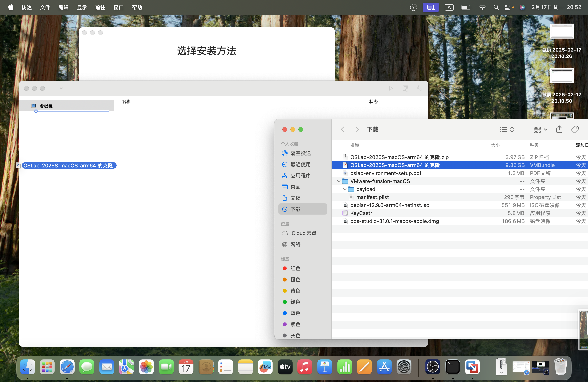The width and height of the screenshot is (588, 382).
Task: Click the Finder tags icon
Action: coord(575,129)
